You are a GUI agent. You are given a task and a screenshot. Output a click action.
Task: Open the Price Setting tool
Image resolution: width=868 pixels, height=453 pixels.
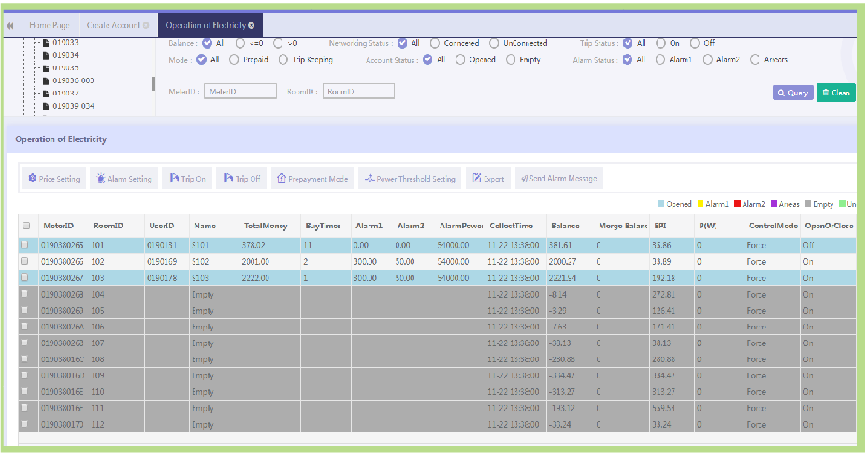(x=53, y=179)
